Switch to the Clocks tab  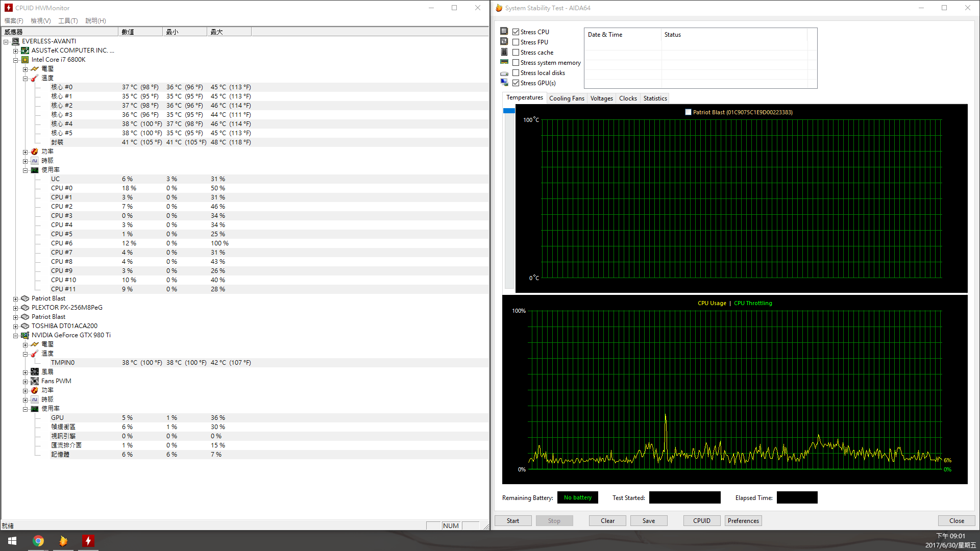click(x=628, y=98)
